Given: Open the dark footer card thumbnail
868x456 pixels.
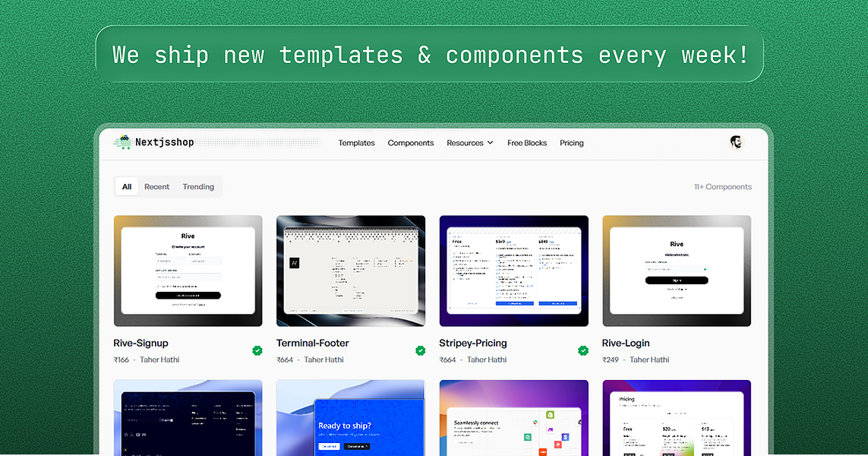Looking at the screenshot, I should [x=188, y=418].
